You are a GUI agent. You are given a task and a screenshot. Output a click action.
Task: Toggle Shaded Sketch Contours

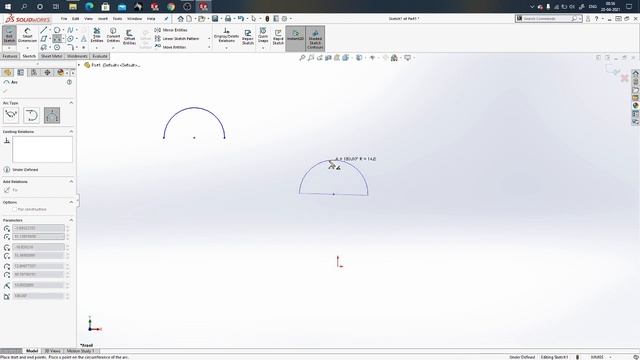[x=315, y=38]
